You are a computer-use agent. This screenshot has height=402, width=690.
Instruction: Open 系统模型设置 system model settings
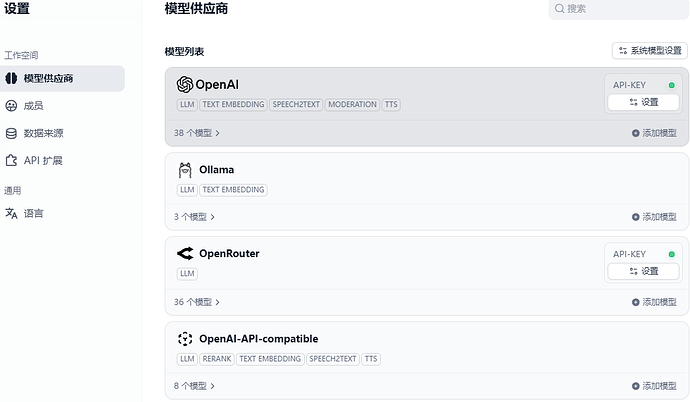click(651, 50)
